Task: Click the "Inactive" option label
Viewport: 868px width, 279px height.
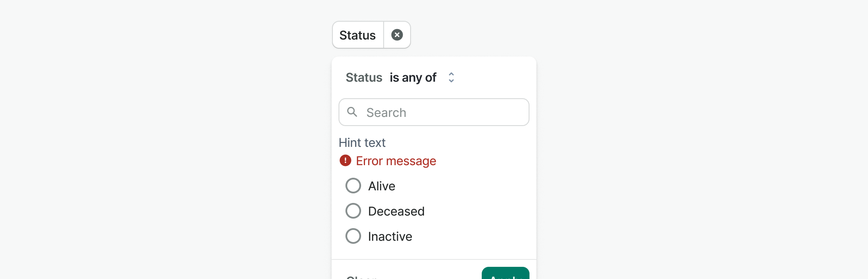Action: 390,236
